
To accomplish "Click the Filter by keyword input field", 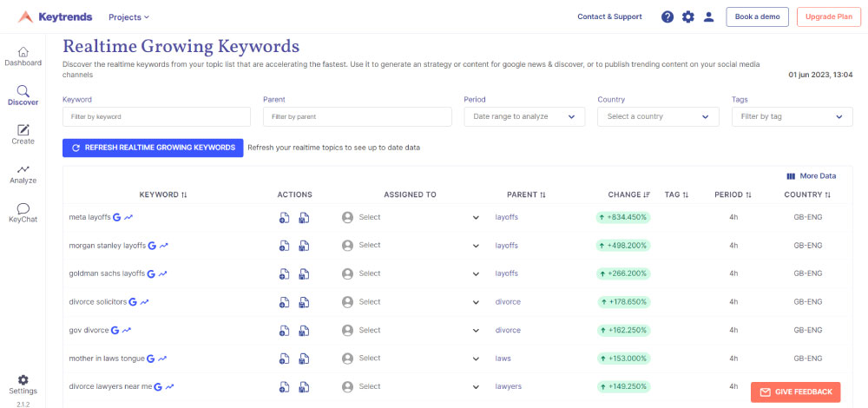I will point(156,116).
